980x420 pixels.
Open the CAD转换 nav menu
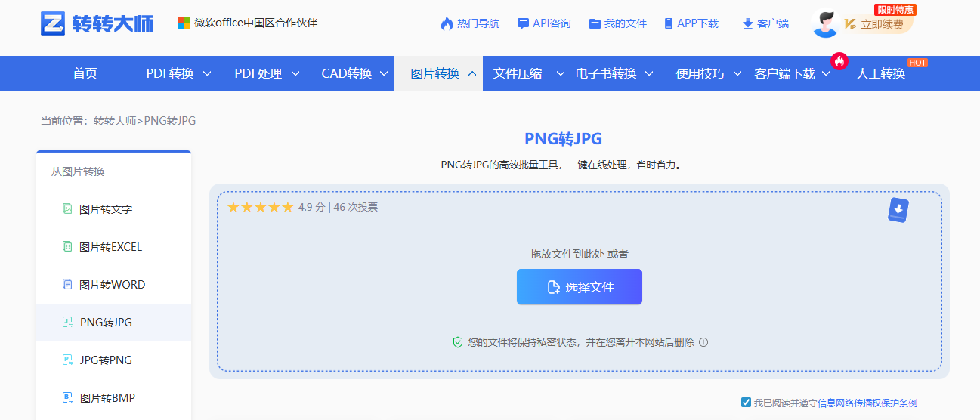(x=347, y=73)
